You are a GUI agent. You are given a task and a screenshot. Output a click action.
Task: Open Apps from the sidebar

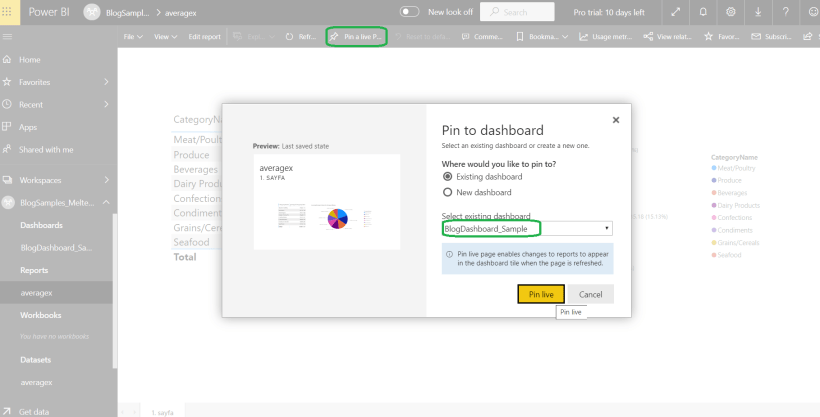(x=28, y=127)
